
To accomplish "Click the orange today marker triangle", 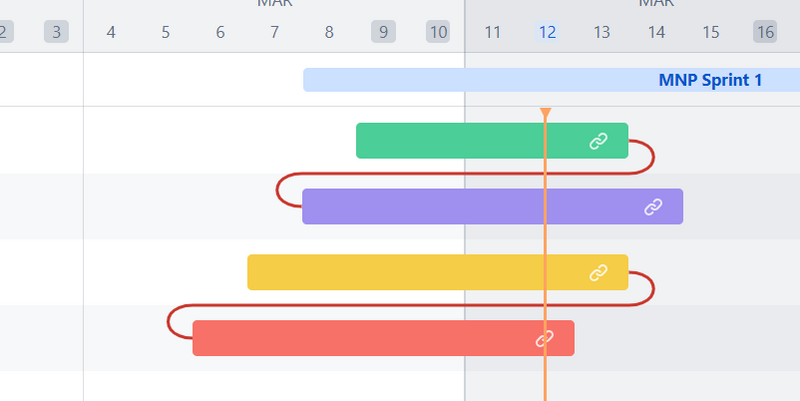I will click(545, 113).
